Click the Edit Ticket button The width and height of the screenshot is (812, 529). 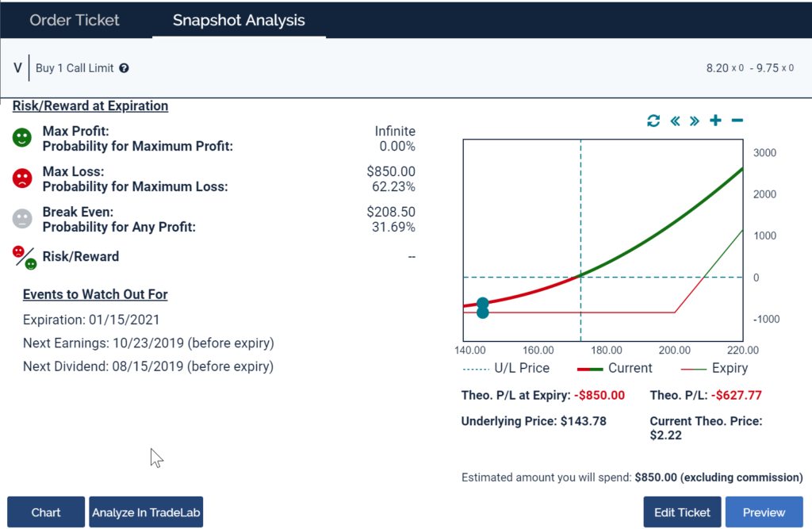tap(682, 512)
